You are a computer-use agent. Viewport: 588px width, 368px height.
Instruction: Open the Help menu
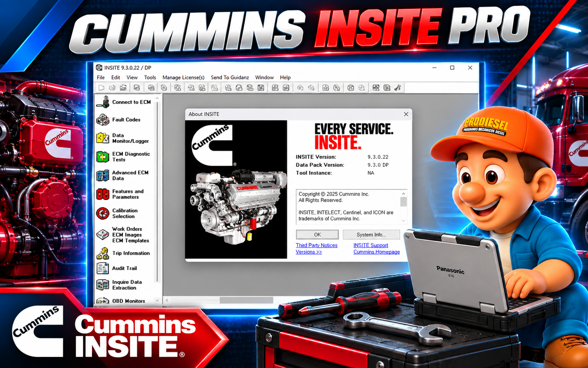[285, 77]
